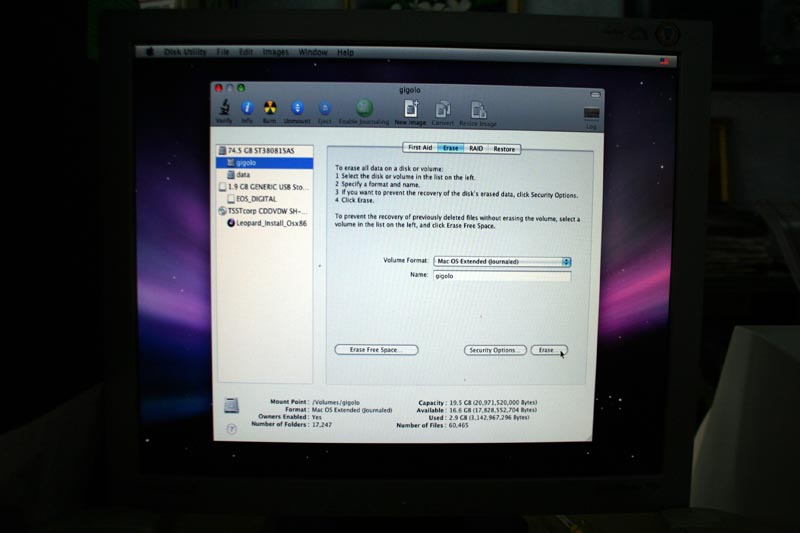The width and height of the screenshot is (800, 533).
Task: Click the /Volumes/gigolo mount point text
Action: (336, 402)
